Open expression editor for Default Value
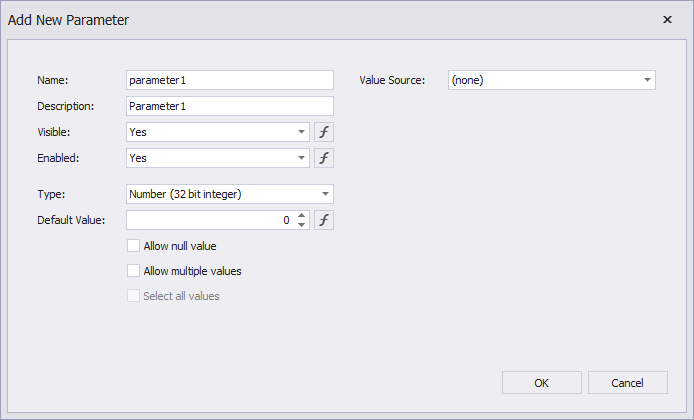 tap(324, 220)
